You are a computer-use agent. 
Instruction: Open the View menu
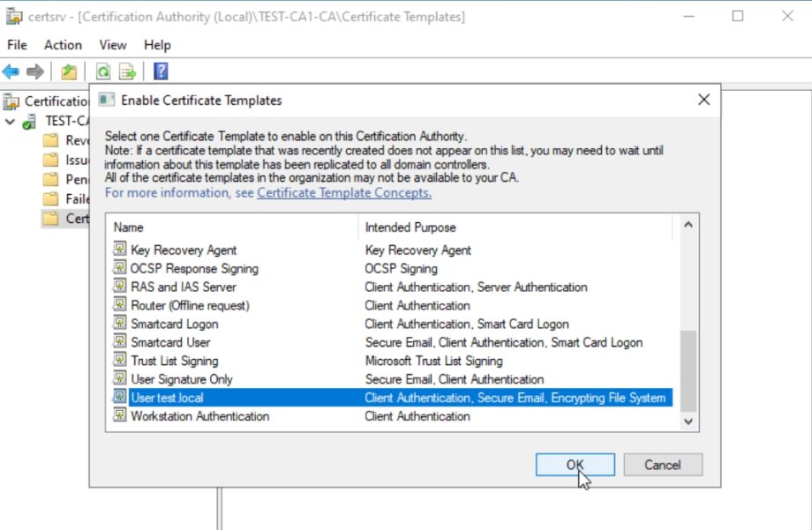(x=112, y=45)
